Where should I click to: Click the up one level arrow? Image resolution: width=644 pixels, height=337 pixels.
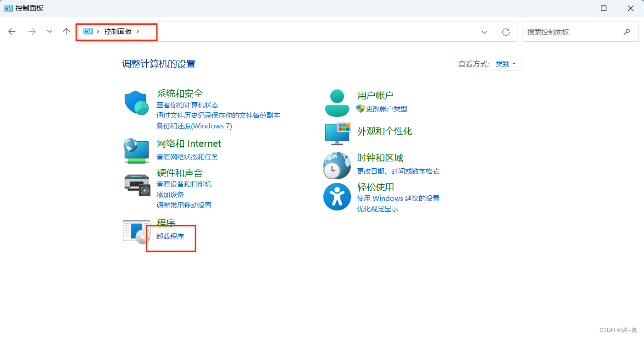point(66,32)
